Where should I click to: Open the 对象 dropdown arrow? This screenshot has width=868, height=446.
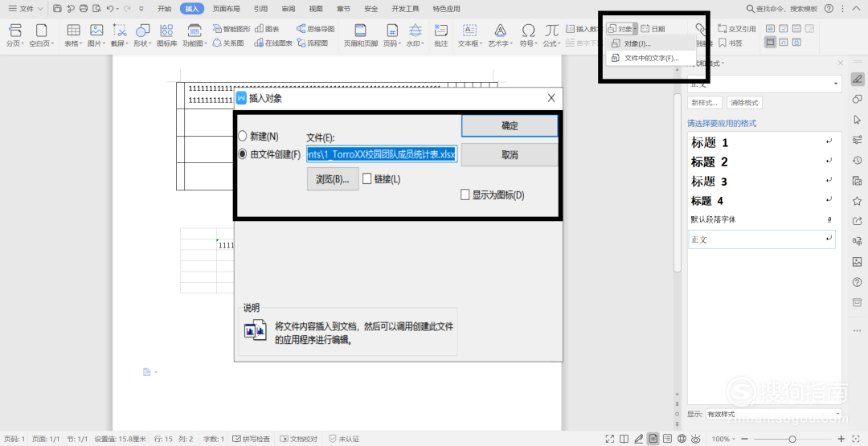pyautogui.click(x=636, y=29)
